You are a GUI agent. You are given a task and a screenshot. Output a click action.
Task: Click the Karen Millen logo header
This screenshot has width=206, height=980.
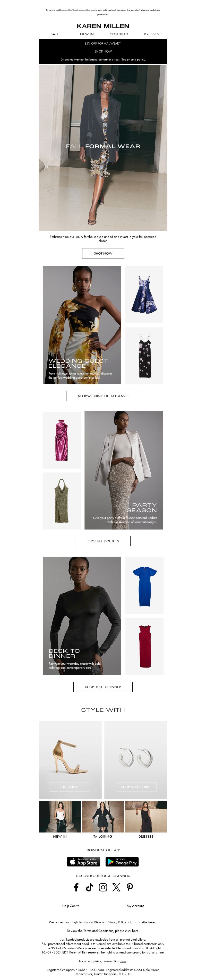(103, 26)
